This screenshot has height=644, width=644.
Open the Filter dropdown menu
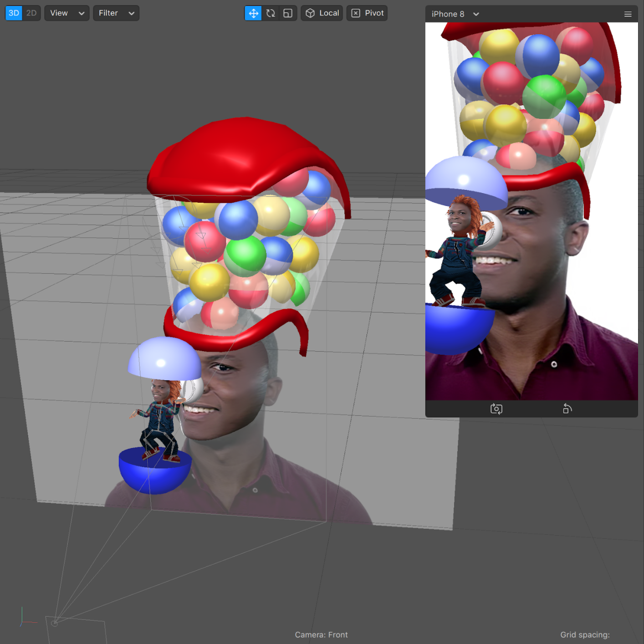[116, 13]
